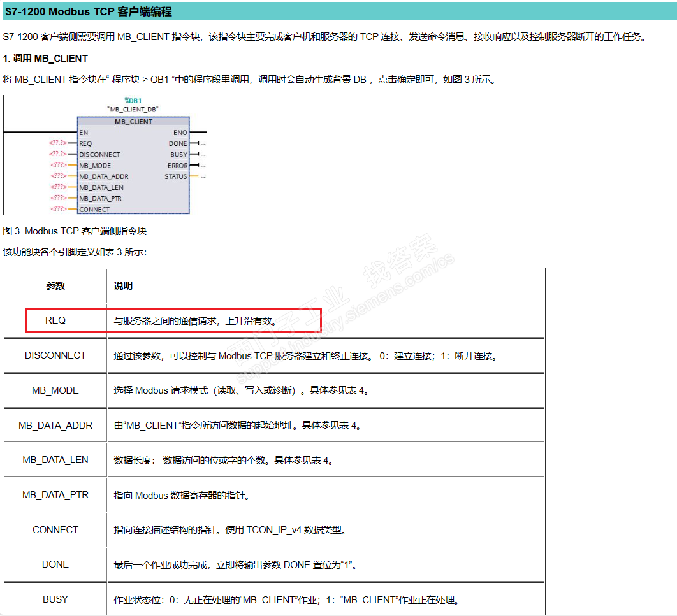This screenshot has width=677, height=616.
Task: Click the MB_DATA_ADDR parameter cell in the table
Action: tap(55, 426)
